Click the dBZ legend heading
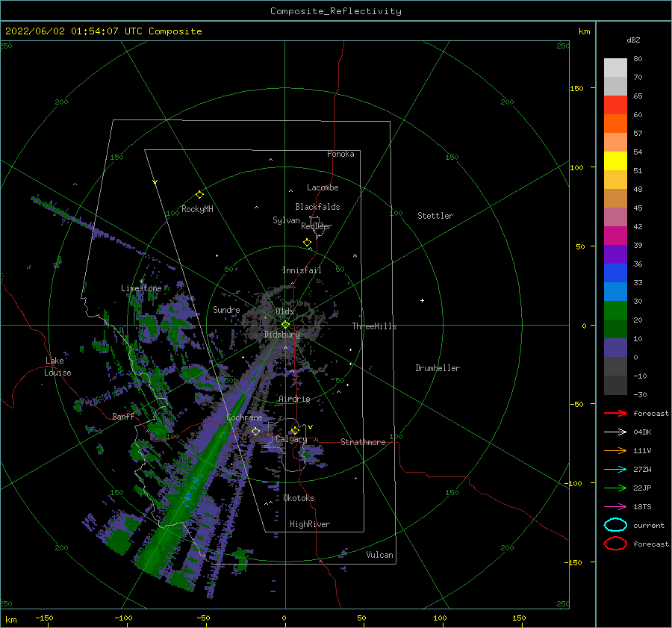The height and width of the screenshot is (628, 672). coord(633,40)
